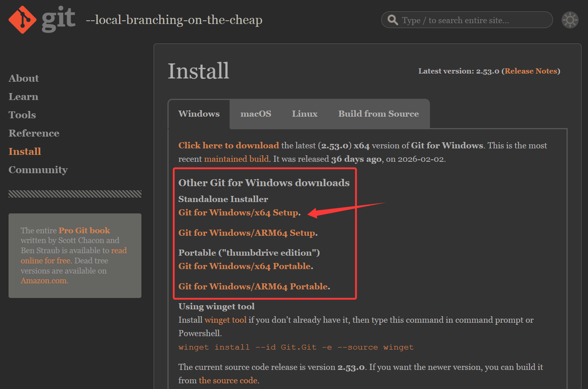Download Git for Windows/ARM64 Setup
This screenshot has width=588, height=389.
pyautogui.click(x=247, y=233)
